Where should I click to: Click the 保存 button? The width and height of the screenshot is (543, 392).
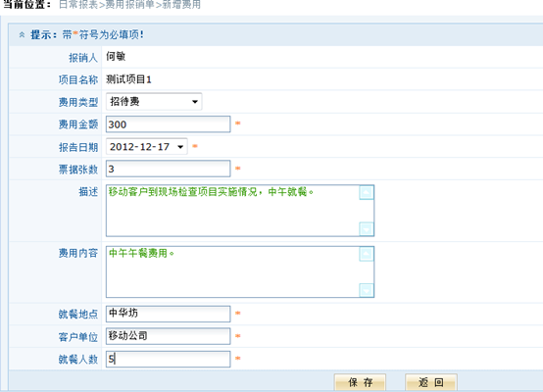pos(360,382)
